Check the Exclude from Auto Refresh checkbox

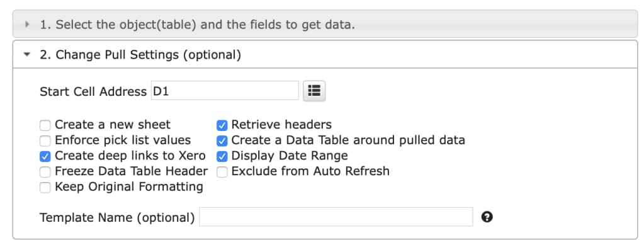(222, 171)
